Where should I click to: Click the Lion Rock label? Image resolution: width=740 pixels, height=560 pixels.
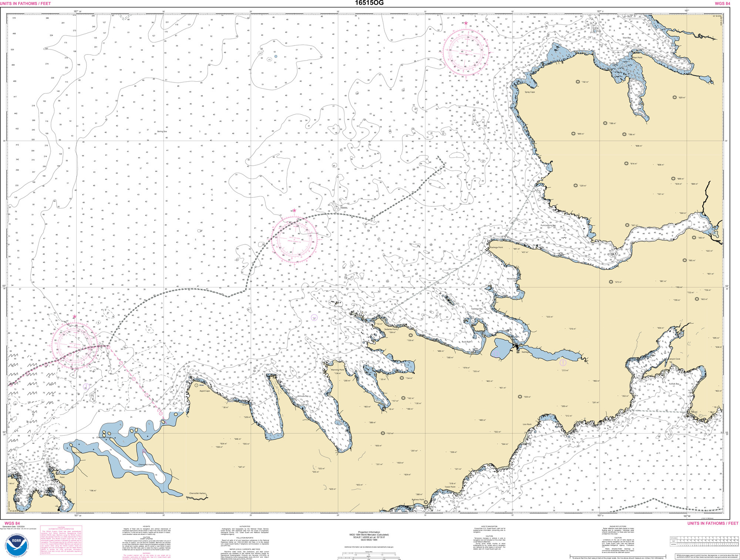[527, 424]
